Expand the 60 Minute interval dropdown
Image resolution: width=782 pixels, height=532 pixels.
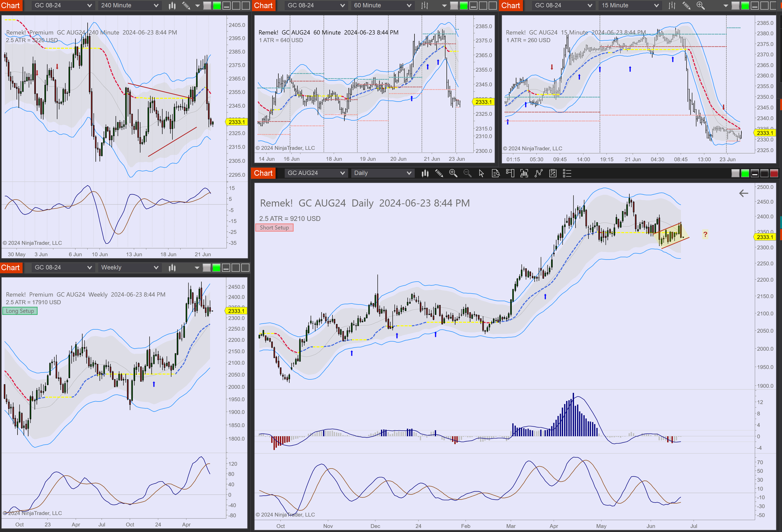point(382,5)
